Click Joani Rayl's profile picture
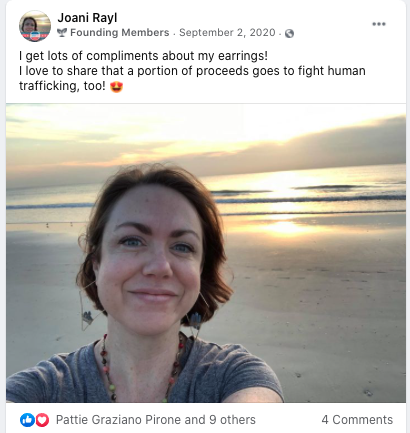Screen dimensions: 410x433 point(35,26)
